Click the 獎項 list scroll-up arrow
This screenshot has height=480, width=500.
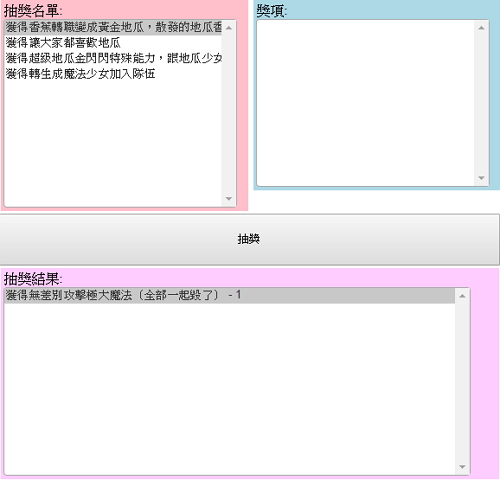tap(481, 28)
